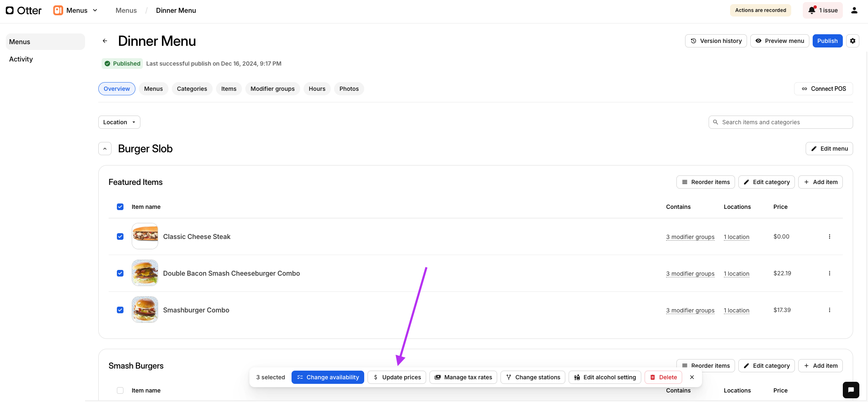This screenshot has width=868, height=402.
Task: Toggle select-all checkbox in Smash Burgers header
Action: point(120,390)
